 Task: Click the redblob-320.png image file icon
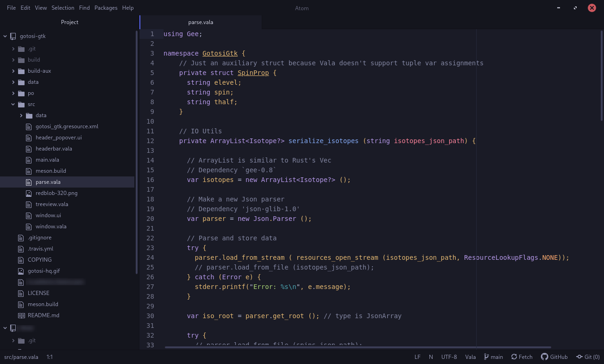click(28, 193)
